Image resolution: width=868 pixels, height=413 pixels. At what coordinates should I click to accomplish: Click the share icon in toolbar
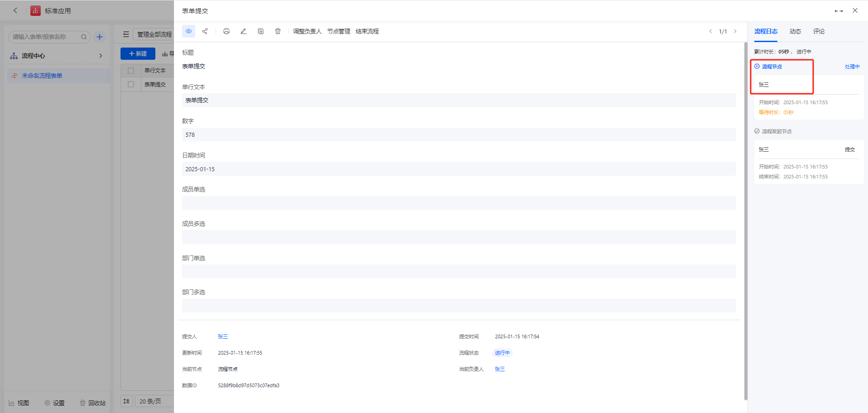pos(205,31)
